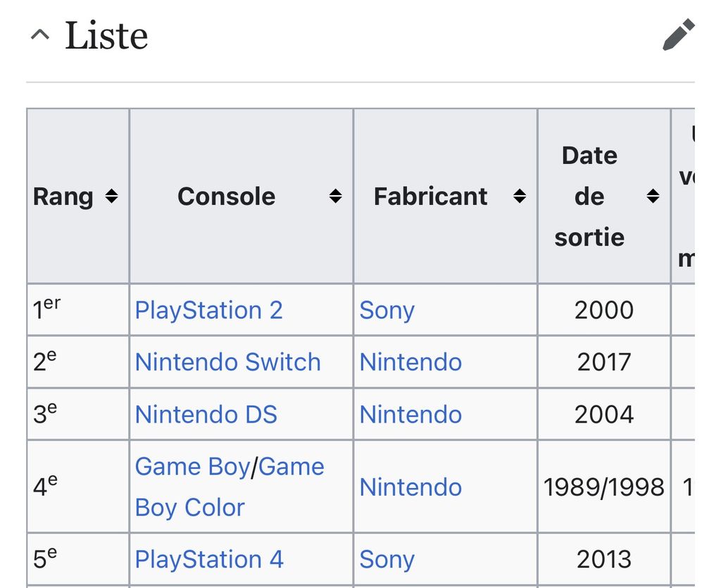The width and height of the screenshot is (721, 588).
Task: Open Nintendo link in DS row
Action: click(410, 414)
